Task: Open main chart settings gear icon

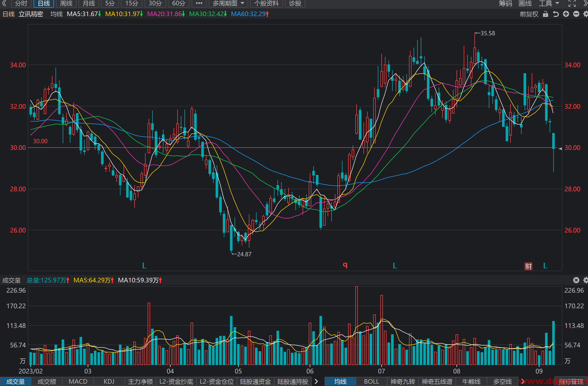Action: coord(585,14)
